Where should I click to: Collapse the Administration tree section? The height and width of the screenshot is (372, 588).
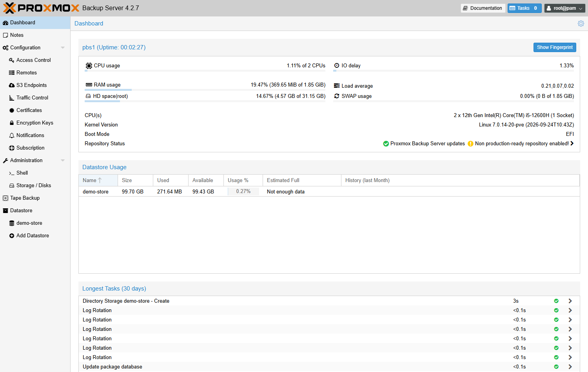[x=63, y=161]
